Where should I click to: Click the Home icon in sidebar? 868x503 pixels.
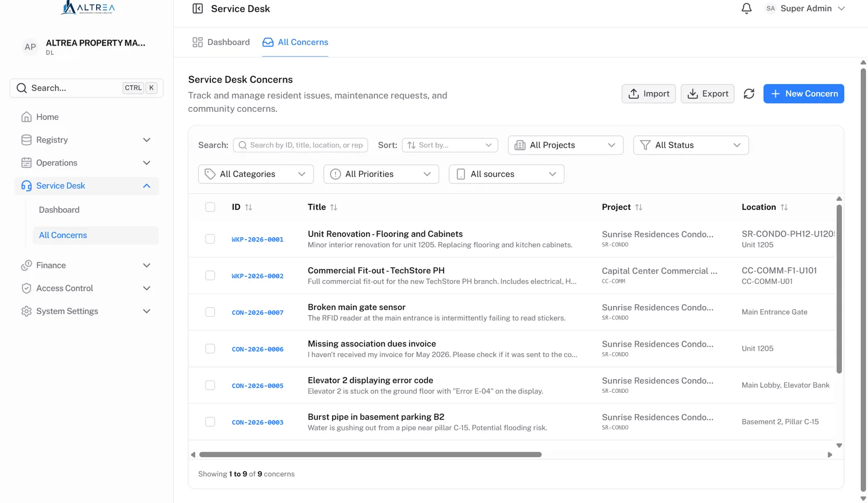tap(26, 117)
